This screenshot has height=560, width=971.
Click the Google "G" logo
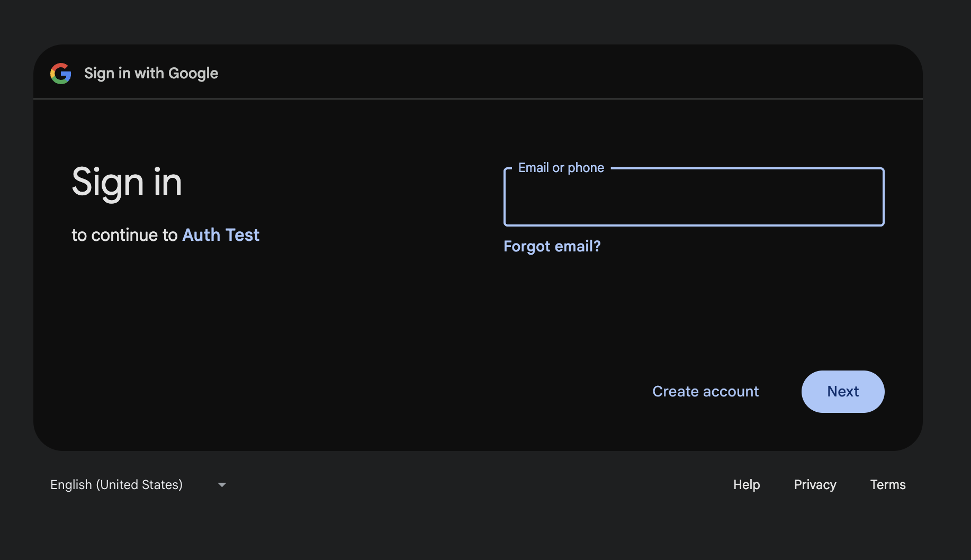[x=61, y=74]
